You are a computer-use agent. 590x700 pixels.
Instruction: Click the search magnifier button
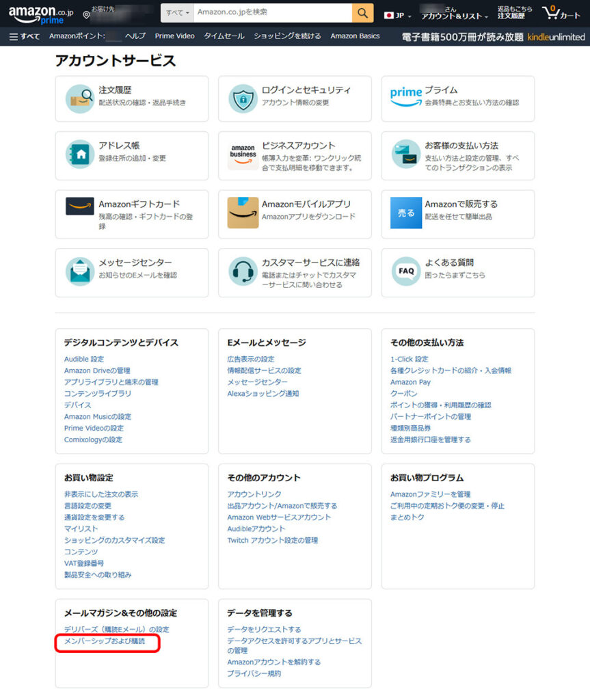[362, 13]
